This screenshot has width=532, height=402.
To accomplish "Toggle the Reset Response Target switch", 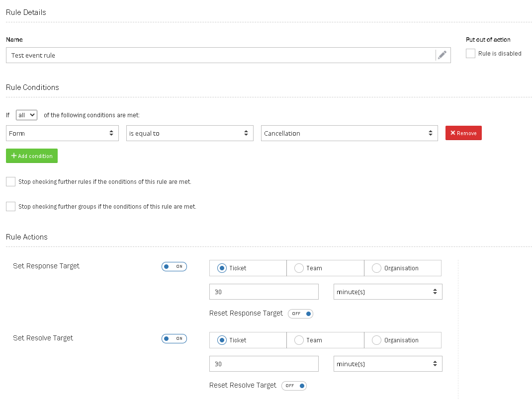I will (x=300, y=314).
